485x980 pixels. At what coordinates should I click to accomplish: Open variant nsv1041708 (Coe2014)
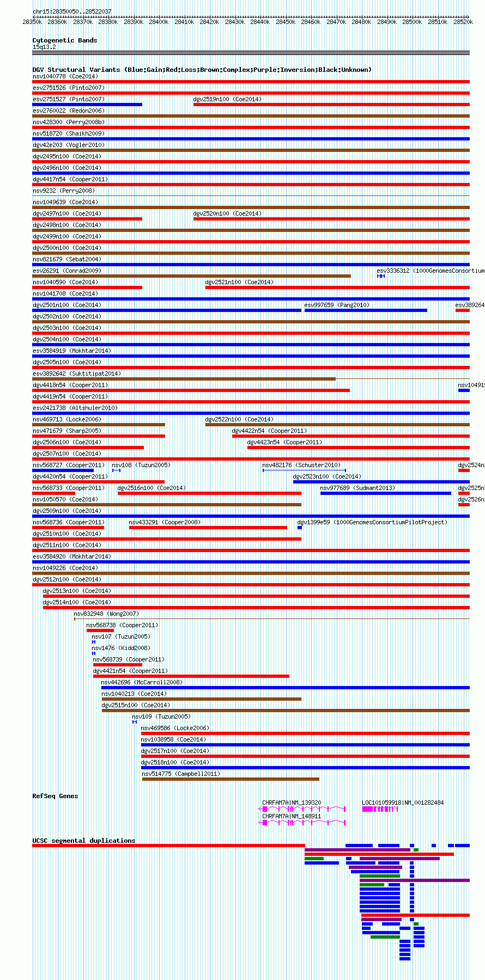tap(65, 294)
